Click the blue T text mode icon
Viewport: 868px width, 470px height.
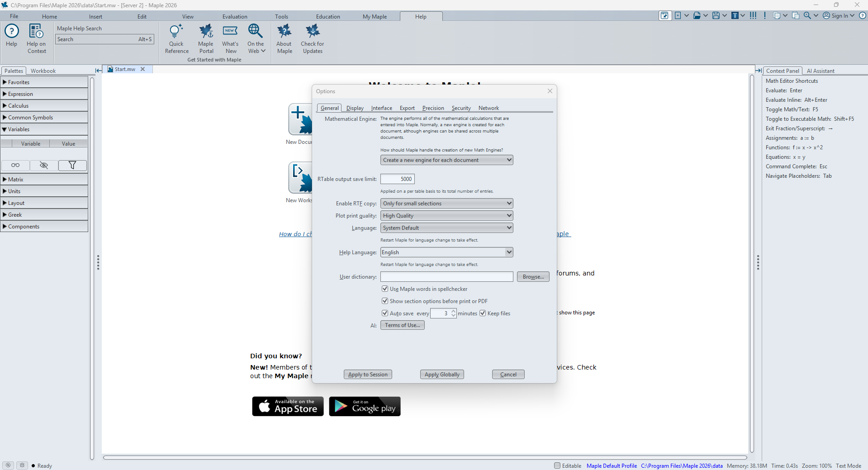coord(735,16)
